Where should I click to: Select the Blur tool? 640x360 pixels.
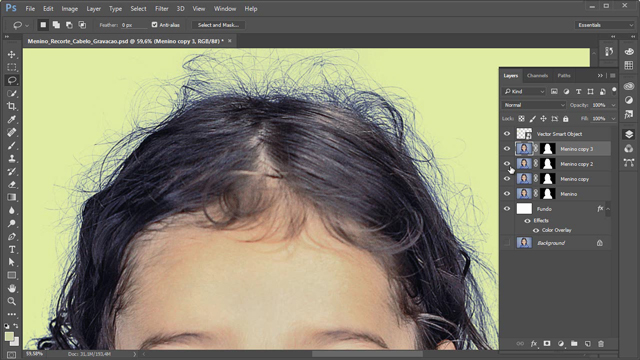coord(11,211)
